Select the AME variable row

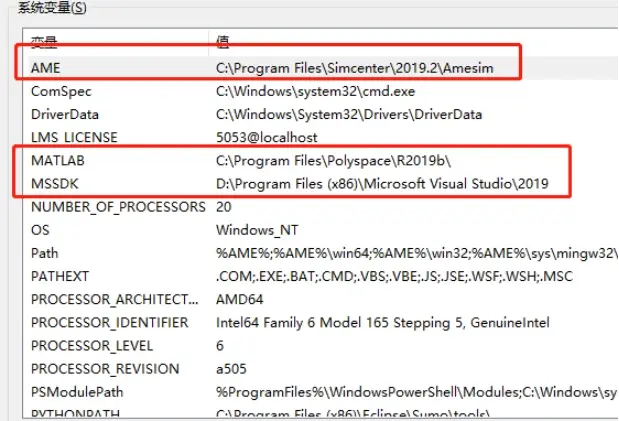pyautogui.click(x=321, y=68)
